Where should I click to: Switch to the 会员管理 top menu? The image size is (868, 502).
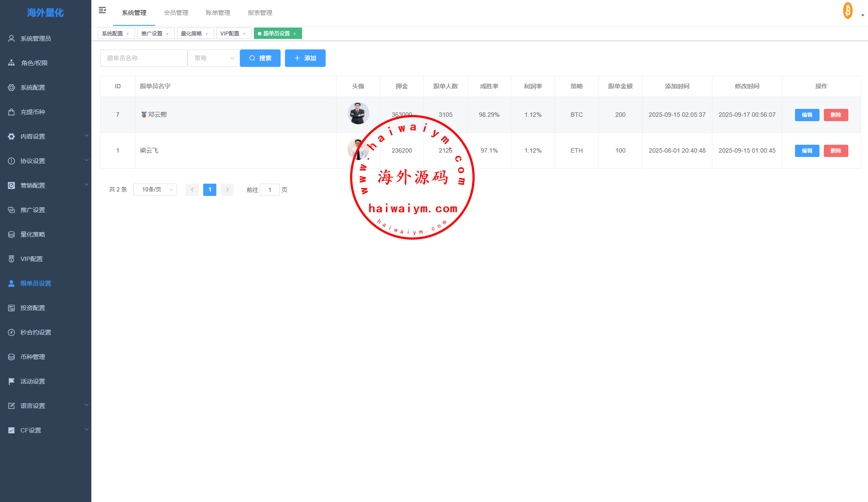tap(176, 13)
